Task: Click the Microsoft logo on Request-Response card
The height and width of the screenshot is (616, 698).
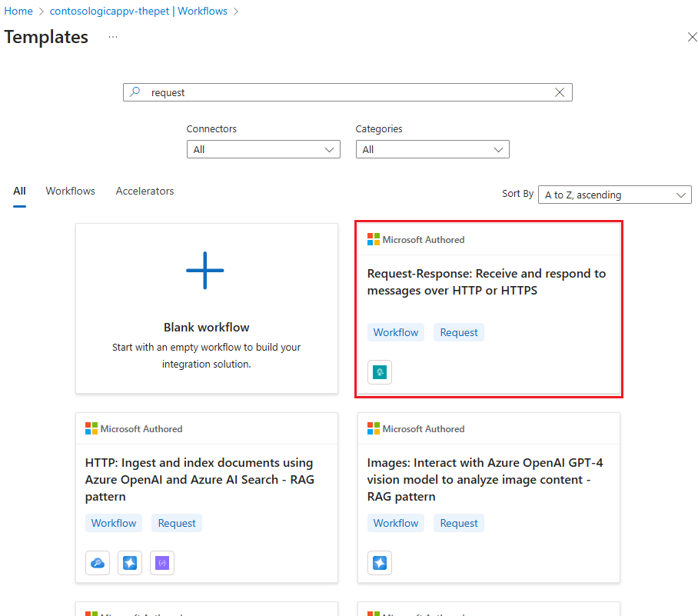Action: pos(372,238)
